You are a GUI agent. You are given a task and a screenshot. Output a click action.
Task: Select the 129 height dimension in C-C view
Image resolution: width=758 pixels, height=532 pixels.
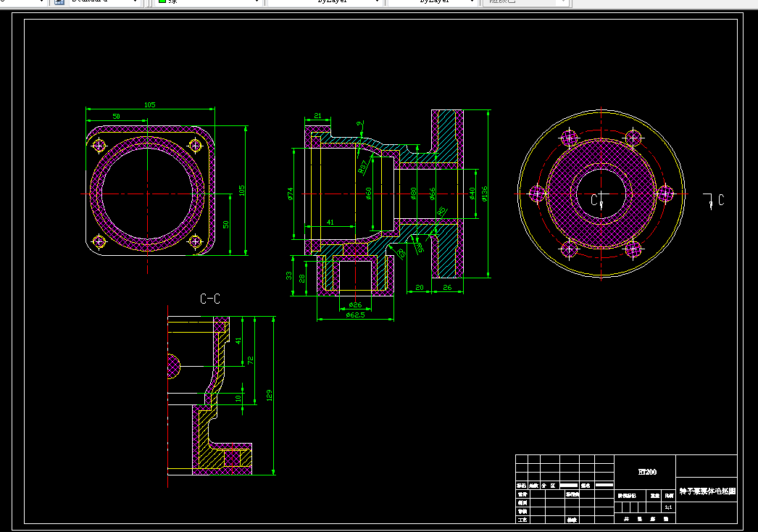tap(270, 396)
